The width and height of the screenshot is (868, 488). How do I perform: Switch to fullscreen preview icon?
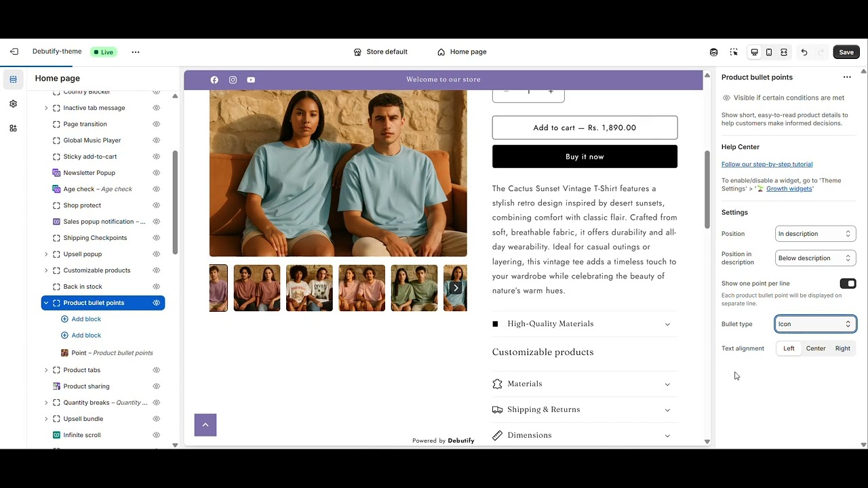pos(784,52)
